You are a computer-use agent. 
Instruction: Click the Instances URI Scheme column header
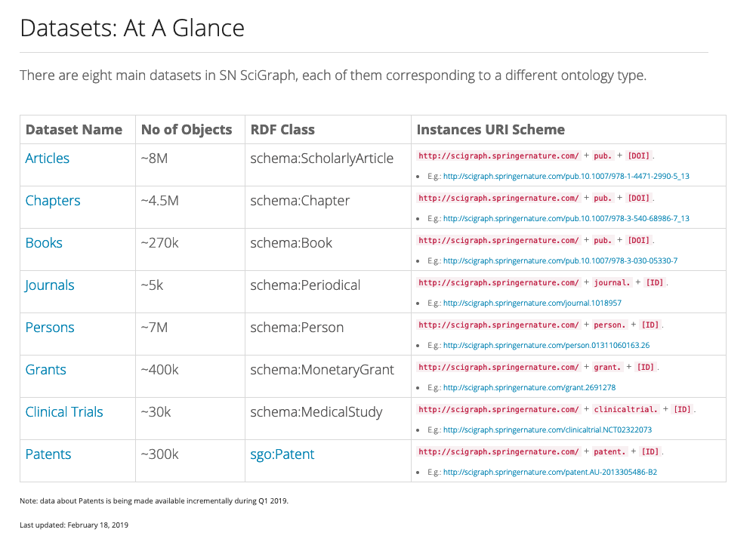click(x=490, y=130)
